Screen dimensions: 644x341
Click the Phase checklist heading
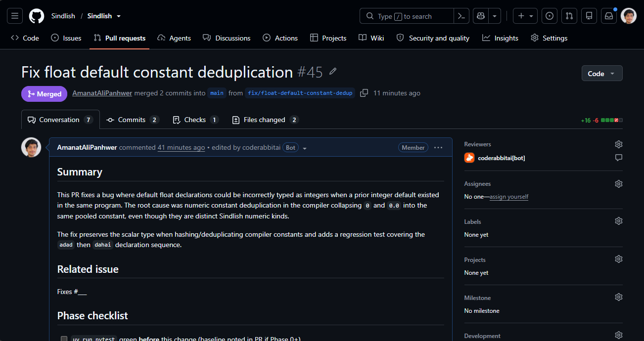92,315
